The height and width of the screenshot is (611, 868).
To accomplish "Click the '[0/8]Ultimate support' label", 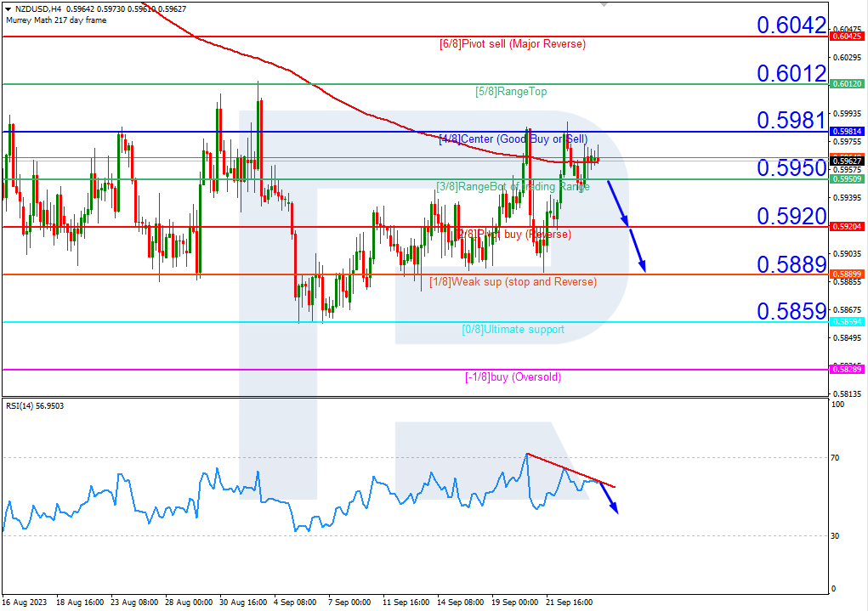I will [514, 329].
